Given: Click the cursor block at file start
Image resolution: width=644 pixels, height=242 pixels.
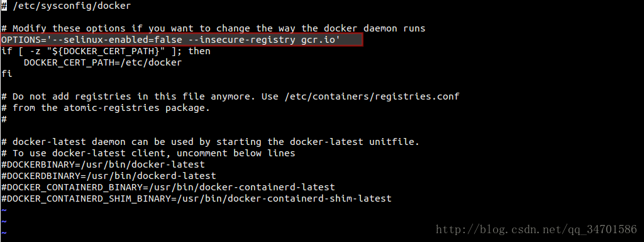Looking at the screenshot, I should coord(4,6).
